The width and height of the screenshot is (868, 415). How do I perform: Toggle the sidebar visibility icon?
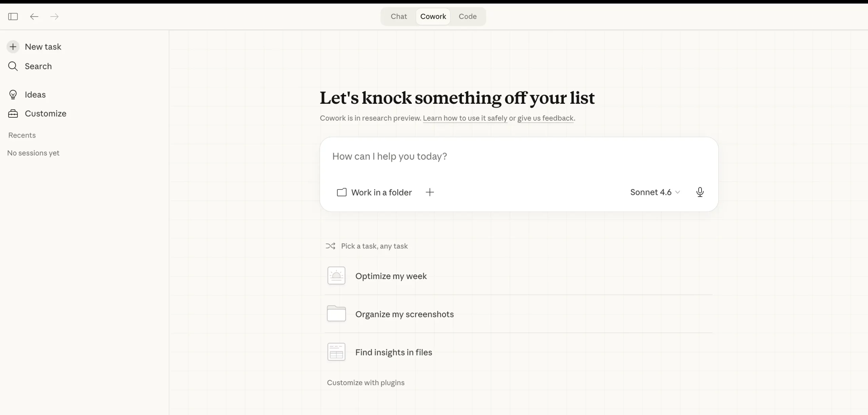coord(13,16)
